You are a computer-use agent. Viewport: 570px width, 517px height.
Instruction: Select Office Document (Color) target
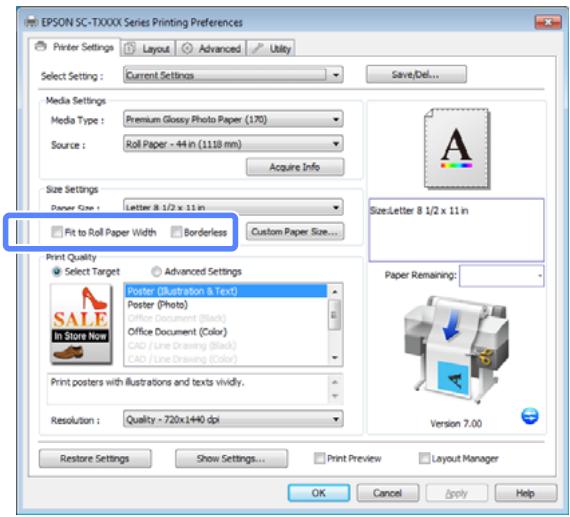point(226,332)
